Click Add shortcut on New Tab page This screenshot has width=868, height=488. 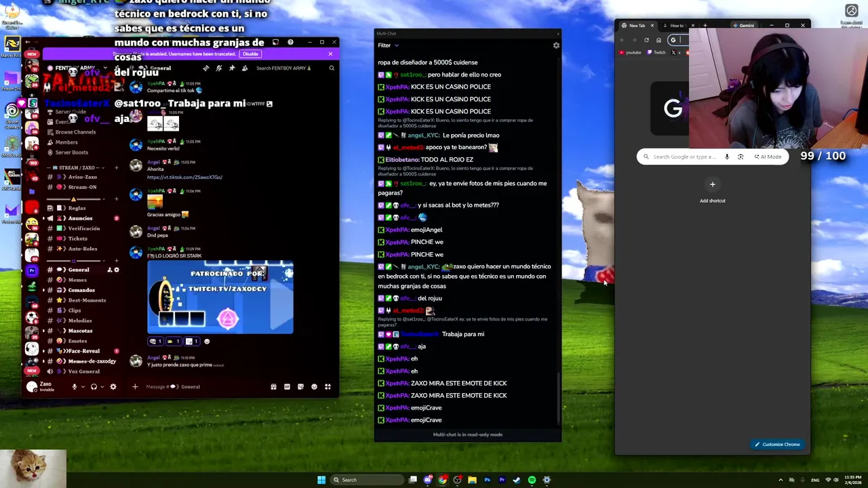tap(712, 190)
